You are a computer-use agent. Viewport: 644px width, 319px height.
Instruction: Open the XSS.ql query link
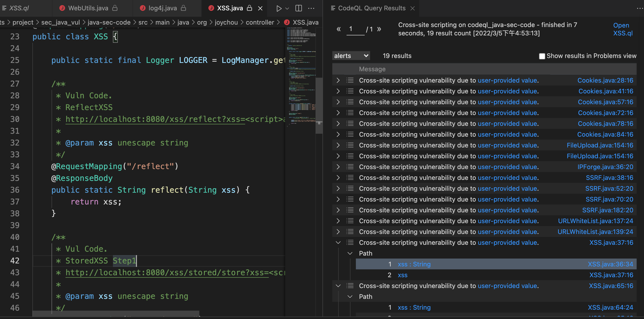[623, 29]
